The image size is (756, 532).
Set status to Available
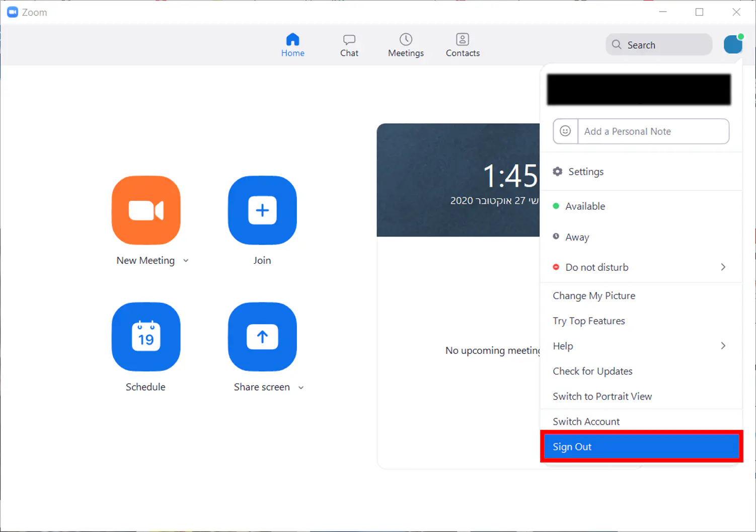tap(585, 206)
